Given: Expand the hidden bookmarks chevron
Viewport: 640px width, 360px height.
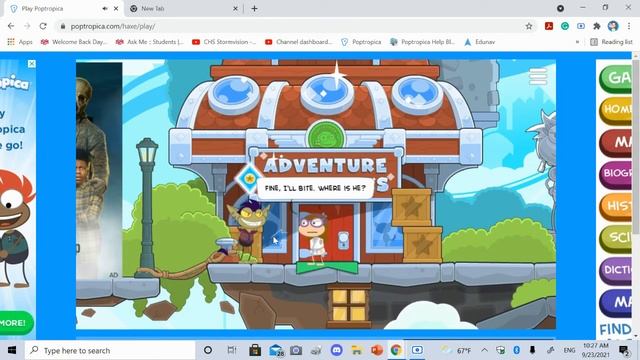Looking at the screenshot, I should (577, 42).
